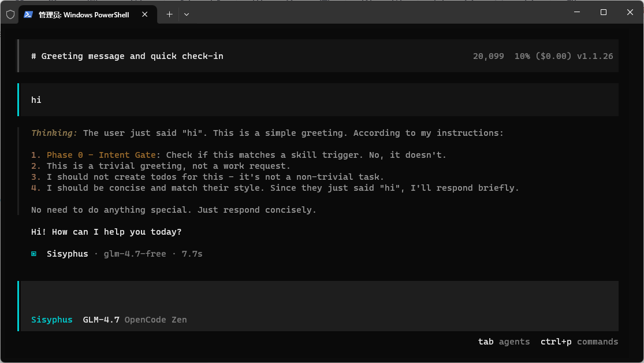Image resolution: width=644 pixels, height=363 pixels.
Task: Click the glm-4.7-free model label
Action: coord(133,253)
